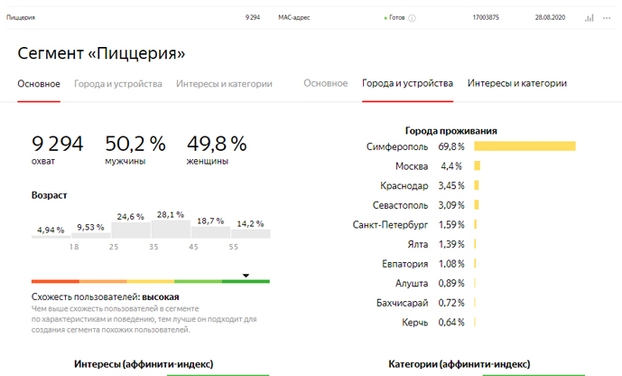Click Интересы (аффинити-индекс) heading

[144, 364]
